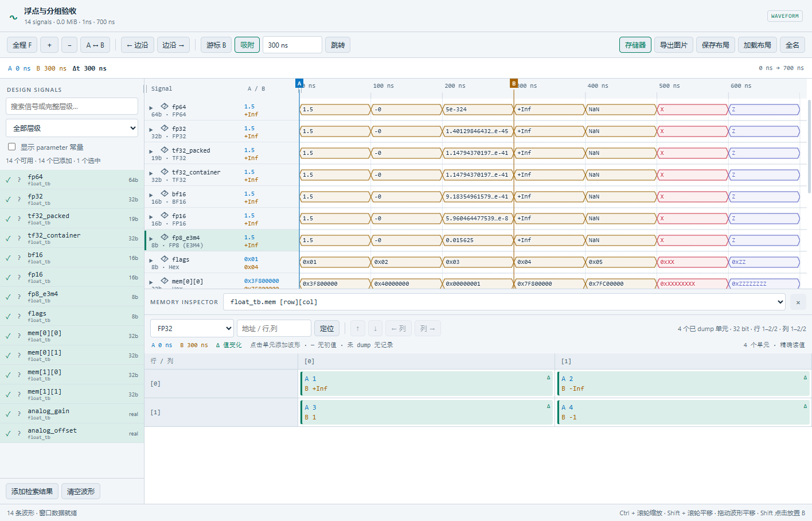This screenshot has width=812, height=521.
Task: Click the down arrow in memory inspector
Action: pos(375,328)
